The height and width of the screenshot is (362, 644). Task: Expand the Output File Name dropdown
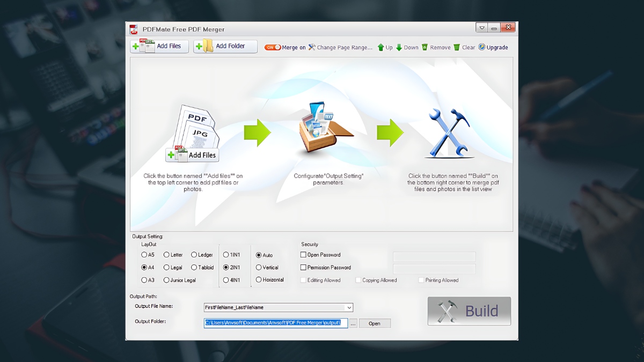[x=349, y=307]
